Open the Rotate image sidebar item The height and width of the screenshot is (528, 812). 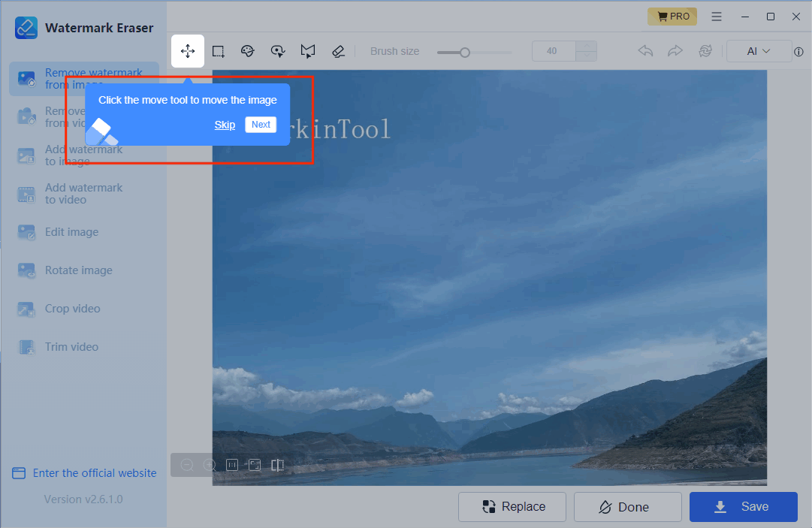78,270
